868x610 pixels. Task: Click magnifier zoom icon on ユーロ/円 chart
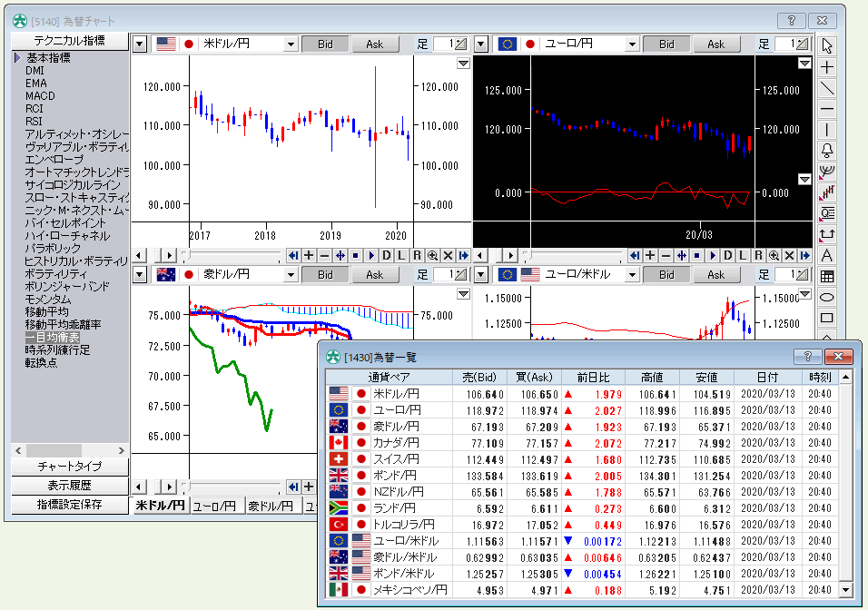pos(774,255)
